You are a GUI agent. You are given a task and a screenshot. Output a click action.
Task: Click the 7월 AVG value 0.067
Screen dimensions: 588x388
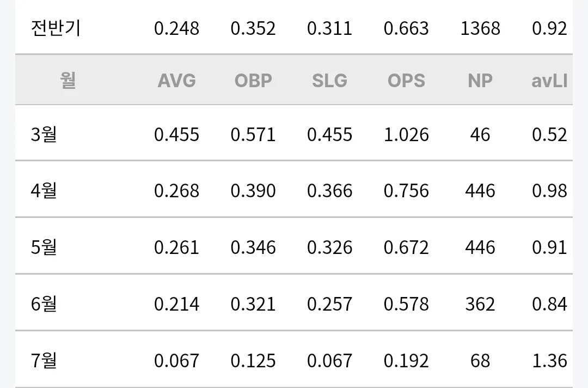tap(176, 361)
